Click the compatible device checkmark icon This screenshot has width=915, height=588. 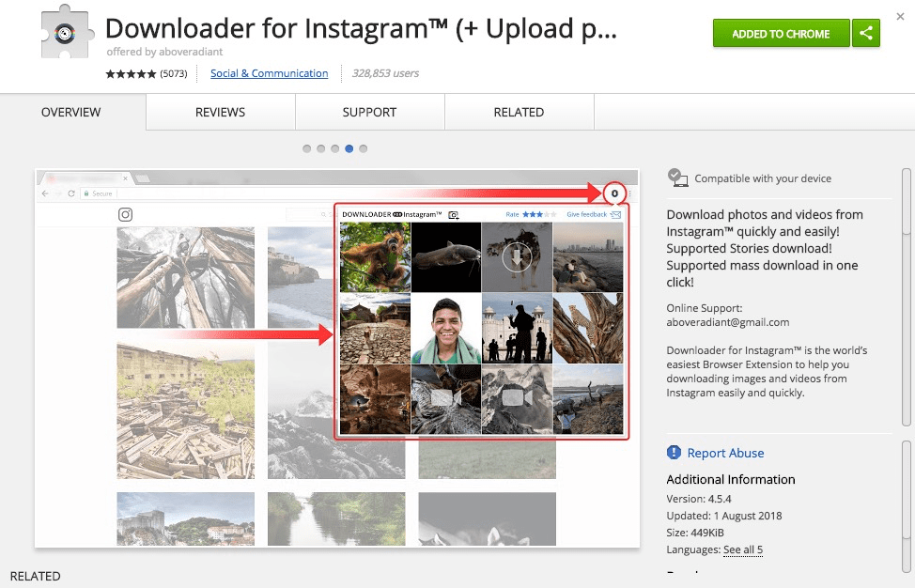click(x=677, y=178)
